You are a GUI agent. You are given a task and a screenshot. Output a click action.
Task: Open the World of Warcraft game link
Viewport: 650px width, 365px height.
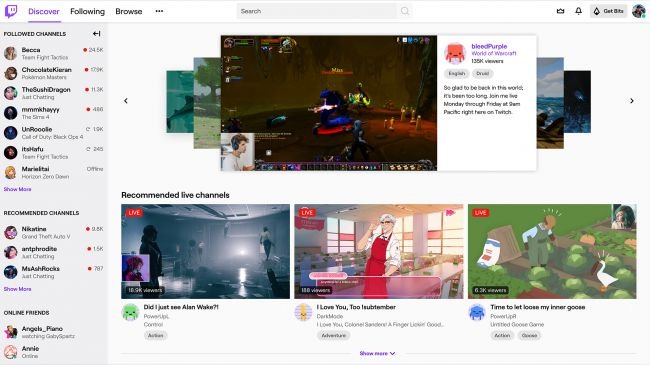coord(494,54)
